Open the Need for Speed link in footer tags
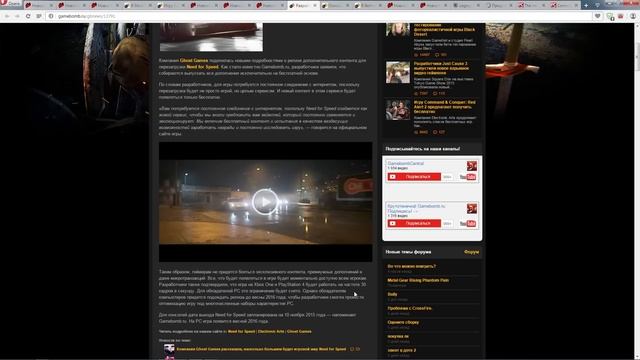This screenshot has height=360, width=640. coord(241,331)
